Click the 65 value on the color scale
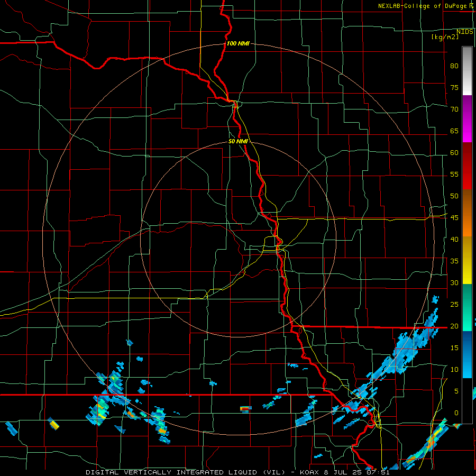This screenshot has width=476, height=476. [x=454, y=131]
